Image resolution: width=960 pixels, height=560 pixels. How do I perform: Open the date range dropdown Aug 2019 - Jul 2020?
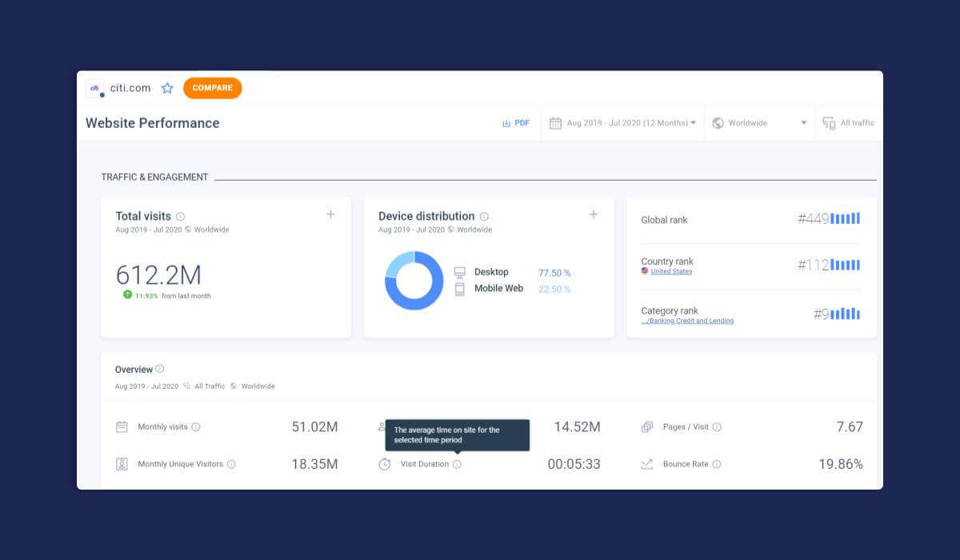[622, 123]
